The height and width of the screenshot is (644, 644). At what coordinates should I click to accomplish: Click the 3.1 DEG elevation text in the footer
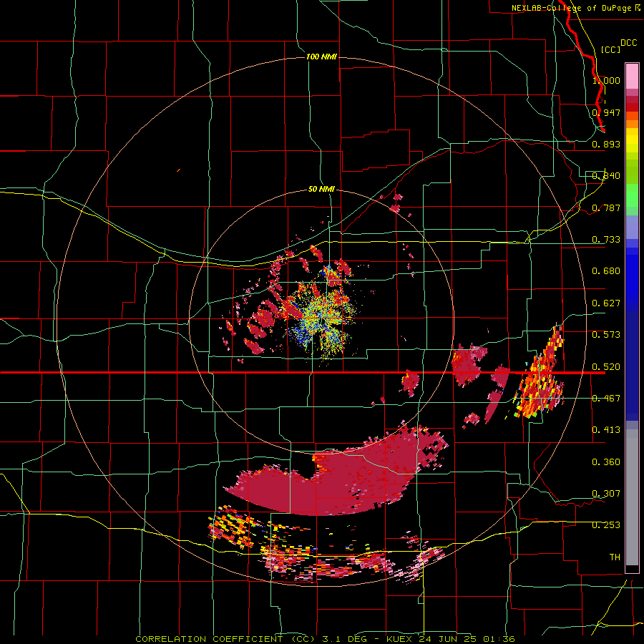pos(345,639)
